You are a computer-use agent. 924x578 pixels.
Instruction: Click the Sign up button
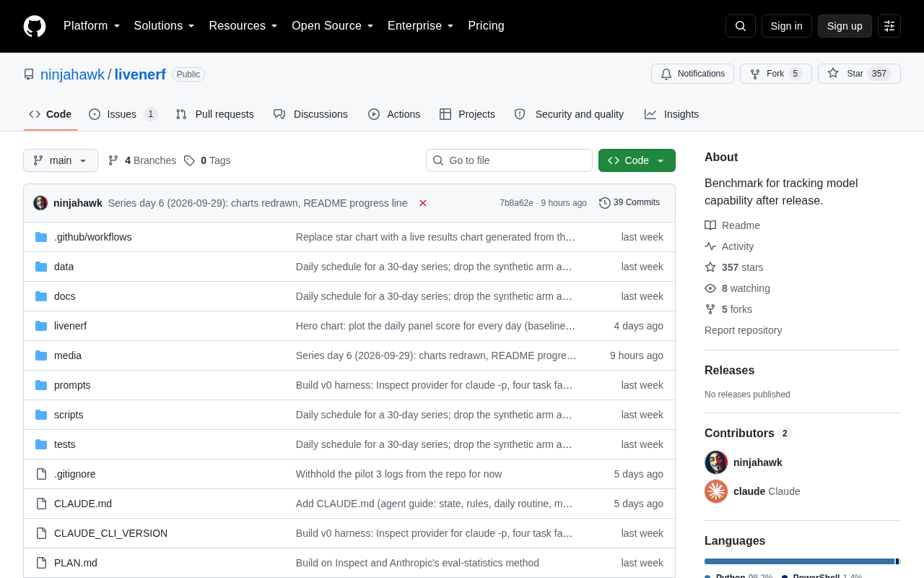[x=845, y=26]
